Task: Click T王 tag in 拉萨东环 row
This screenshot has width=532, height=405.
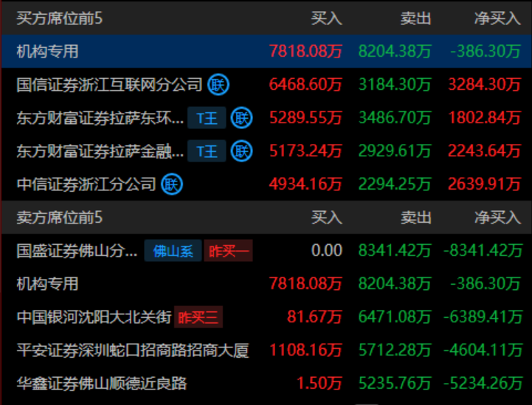Action: (207, 118)
